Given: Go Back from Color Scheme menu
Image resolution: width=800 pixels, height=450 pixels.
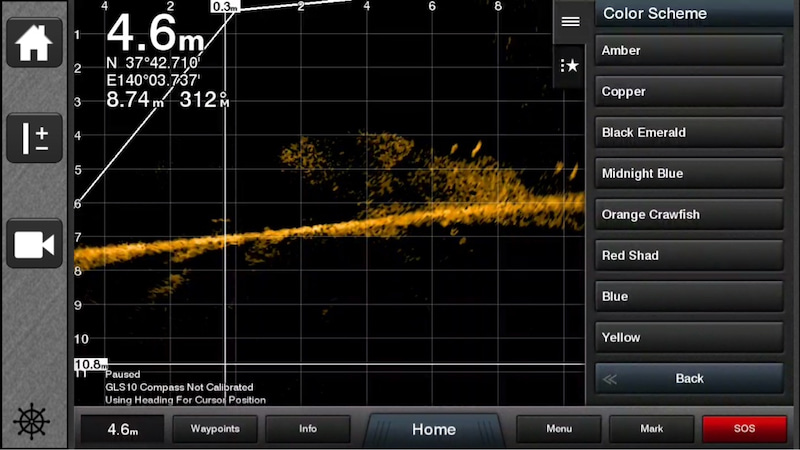Looking at the screenshot, I should (689, 379).
